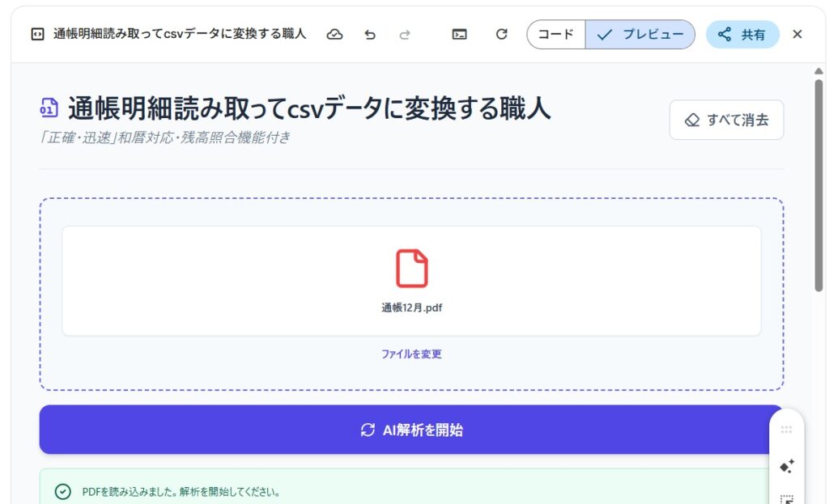This screenshot has width=829, height=504.
Task: Reload the preview with refresh icon
Action: pyautogui.click(x=501, y=34)
